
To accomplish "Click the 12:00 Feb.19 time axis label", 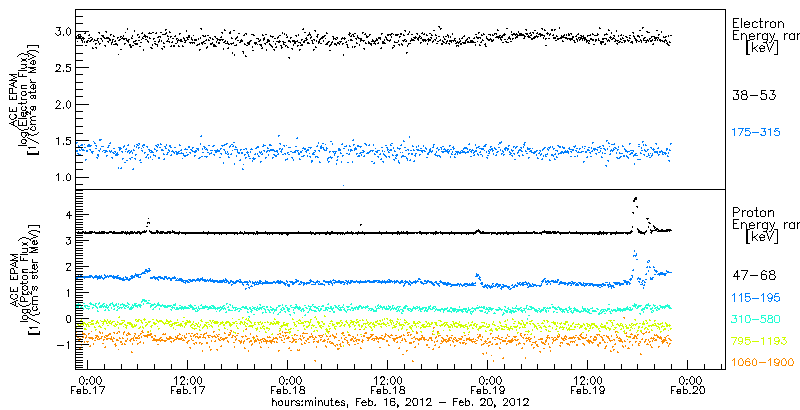I will click(587, 385).
